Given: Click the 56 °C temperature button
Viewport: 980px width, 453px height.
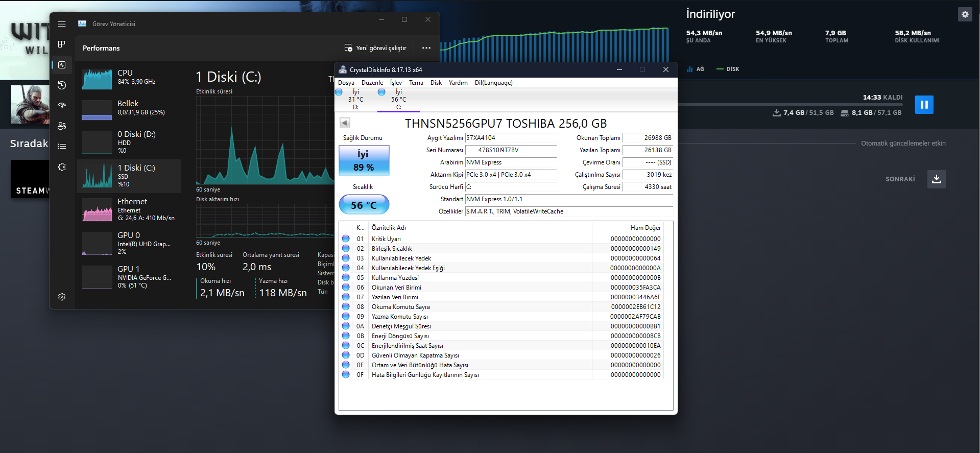Looking at the screenshot, I should tap(364, 205).
